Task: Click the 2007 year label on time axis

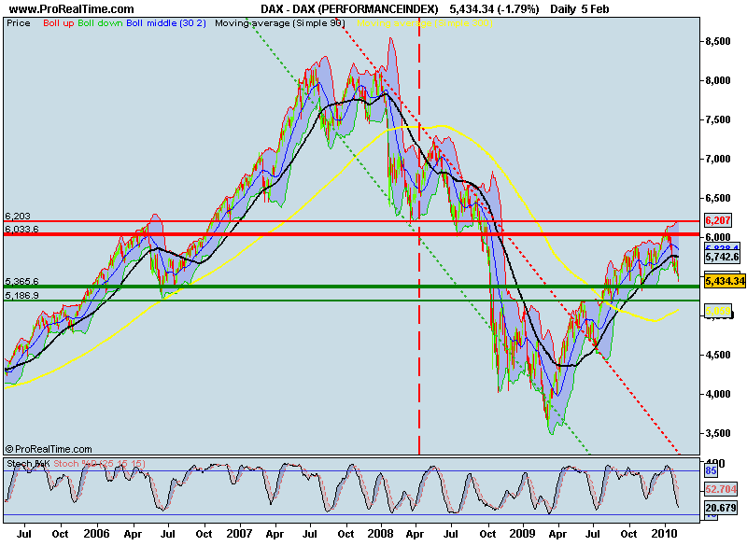Action: click(x=239, y=533)
